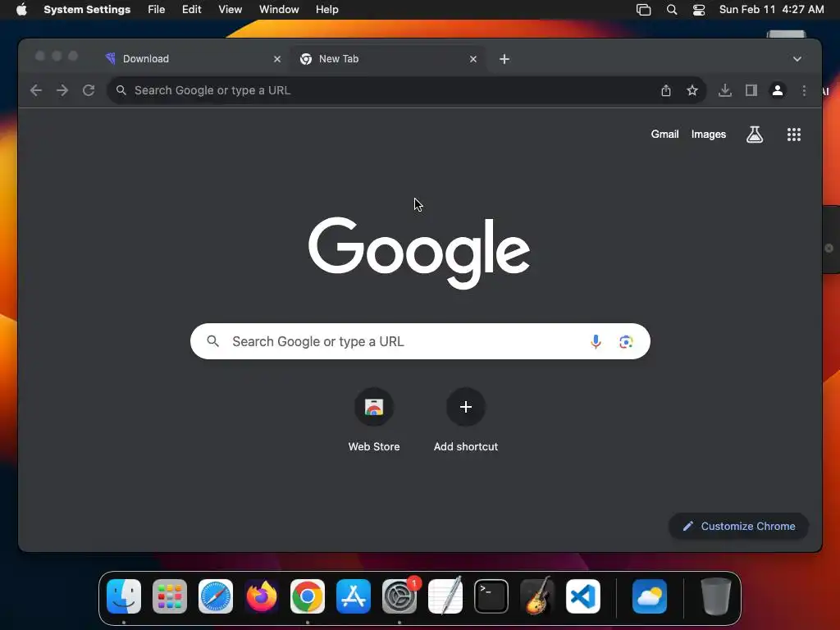This screenshot has width=840, height=630.
Task: Open a new tab with the plus button
Action: pos(504,59)
